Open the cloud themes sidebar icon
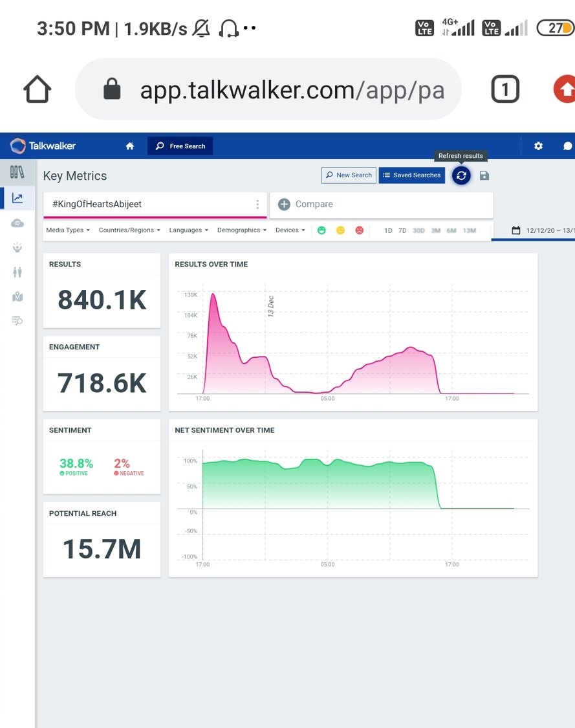 pyautogui.click(x=17, y=223)
